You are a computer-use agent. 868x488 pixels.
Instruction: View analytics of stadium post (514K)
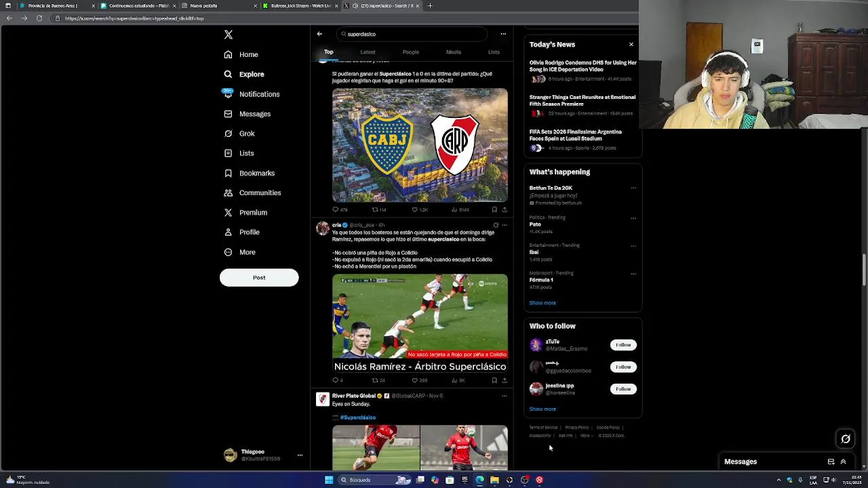[x=460, y=209]
